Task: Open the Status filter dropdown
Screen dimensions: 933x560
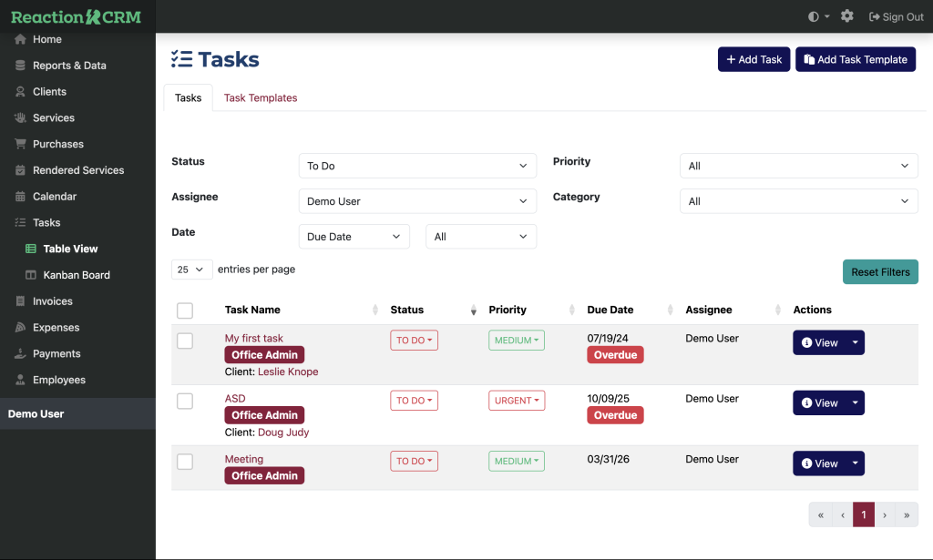Action: (x=417, y=166)
